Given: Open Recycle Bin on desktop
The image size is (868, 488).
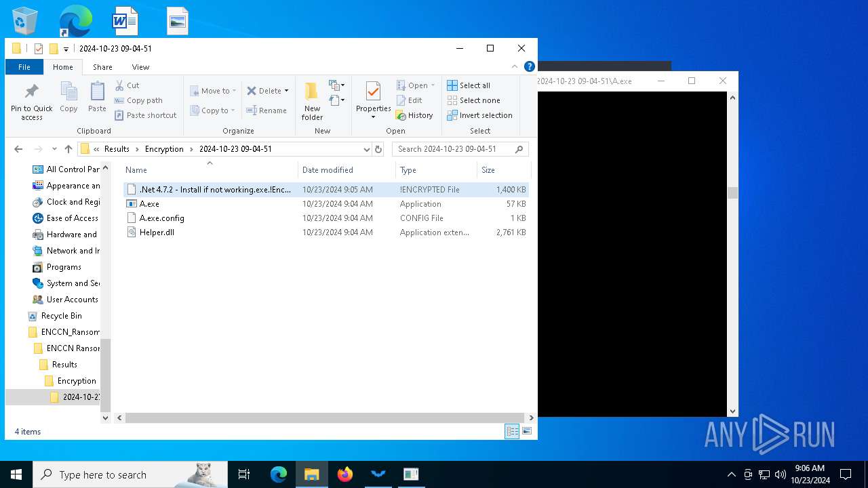Looking at the screenshot, I should coord(24,20).
